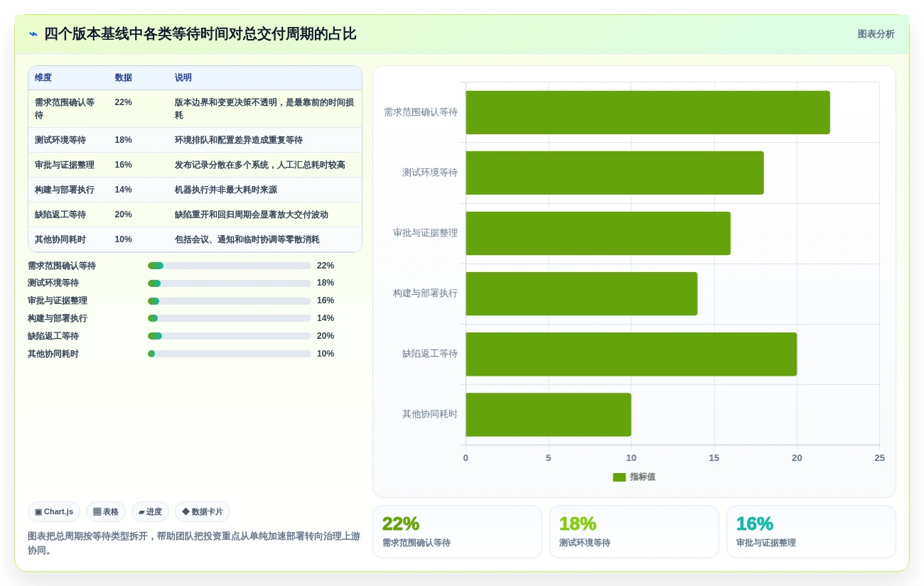Select the 数据卡片 tag chip
Viewport: 924px width, 586px height.
[x=203, y=511]
